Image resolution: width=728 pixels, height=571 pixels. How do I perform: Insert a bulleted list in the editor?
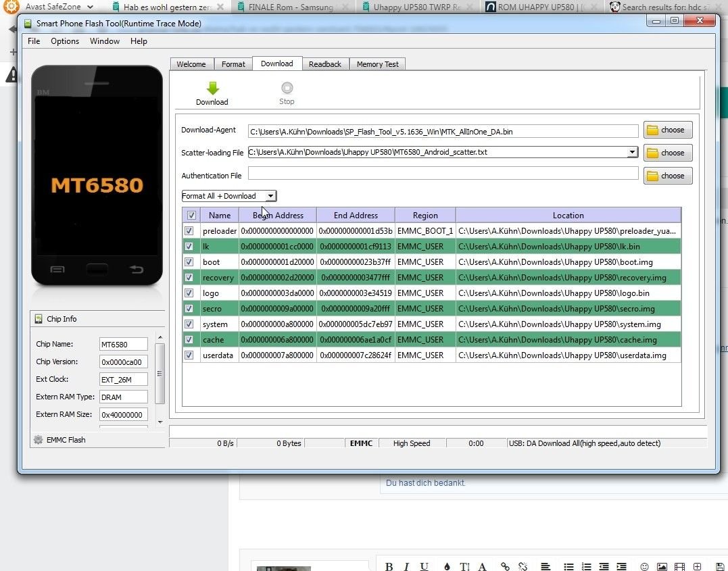click(x=568, y=566)
